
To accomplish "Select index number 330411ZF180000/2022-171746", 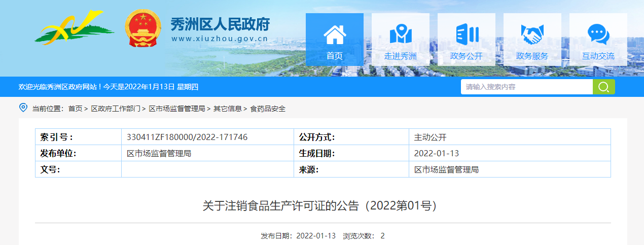I will 187,137.
